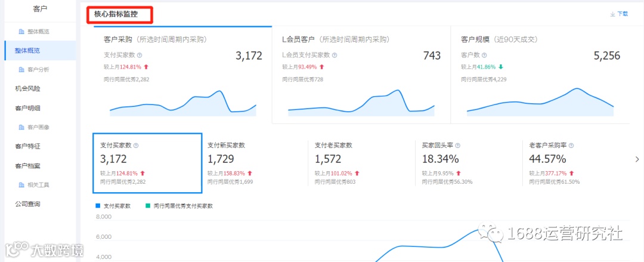644x262 pixels.
Task: Click the 743 L会员 buyers value
Action: (x=432, y=56)
